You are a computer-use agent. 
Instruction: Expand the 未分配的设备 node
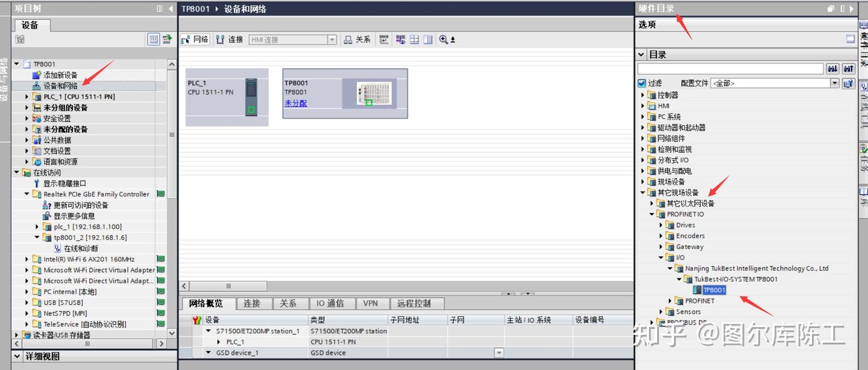[27, 129]
